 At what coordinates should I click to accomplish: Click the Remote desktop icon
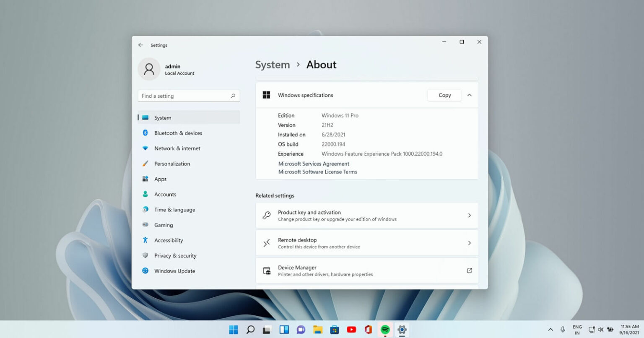tap(267, 243)
